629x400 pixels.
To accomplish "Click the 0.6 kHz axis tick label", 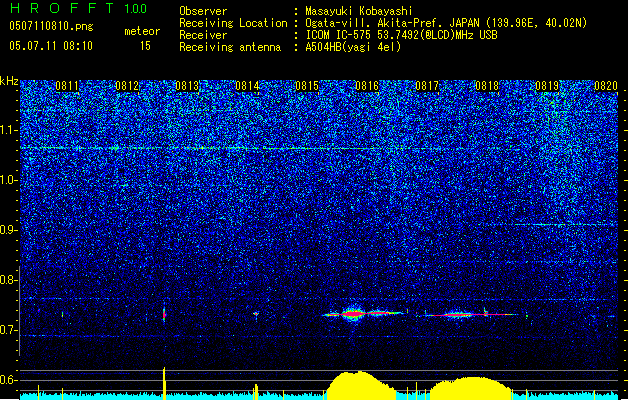I will tap(9, 380).
